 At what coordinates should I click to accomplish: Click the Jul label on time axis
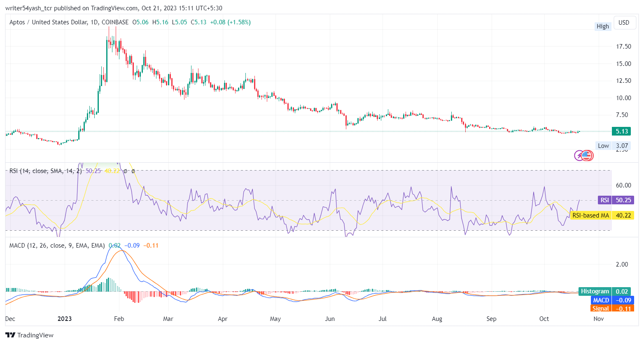tap(383, 319)
